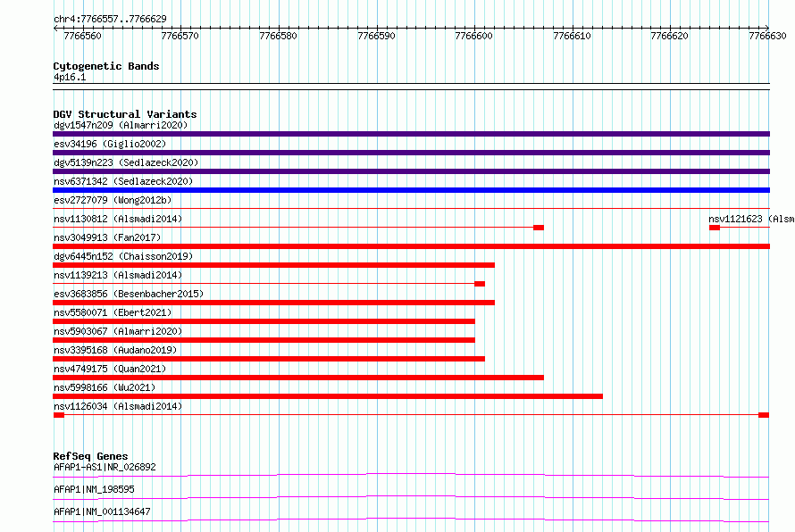Click the small red end block of nsv1139213
This screenshot has width=795, height=532.
[x=480, y=284]
